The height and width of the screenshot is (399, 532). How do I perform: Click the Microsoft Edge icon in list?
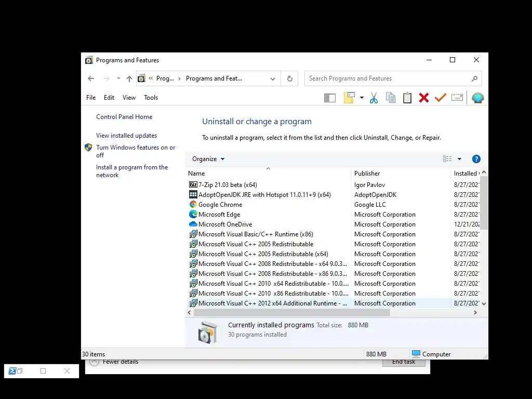coord(193,214)
